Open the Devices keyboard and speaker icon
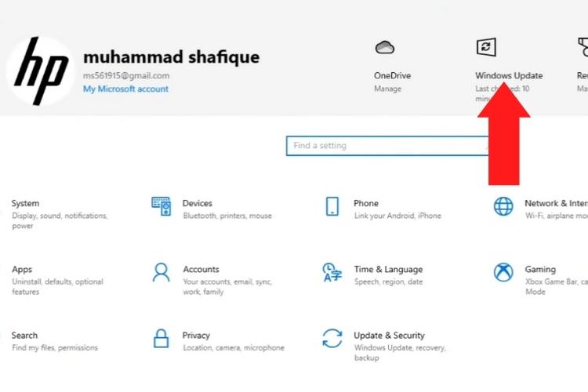 click(162, 206)
